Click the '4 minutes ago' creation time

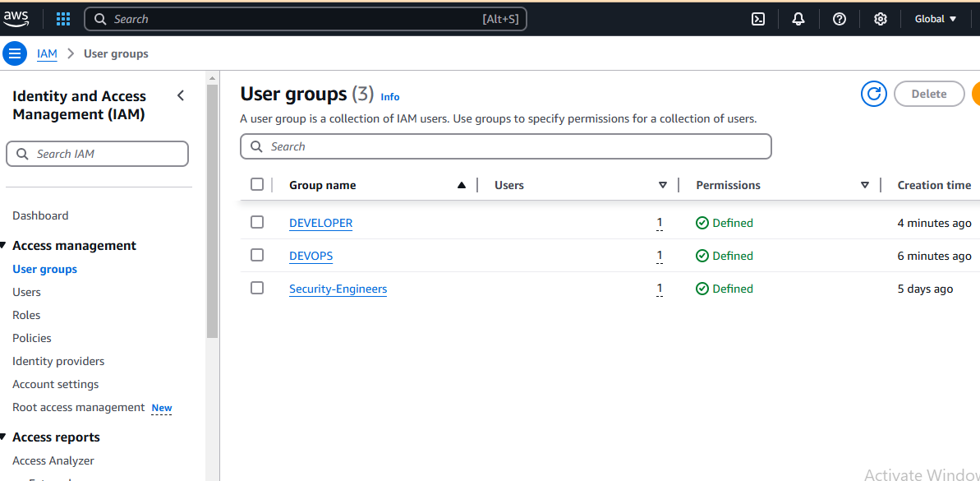click(x=934, y=223)
